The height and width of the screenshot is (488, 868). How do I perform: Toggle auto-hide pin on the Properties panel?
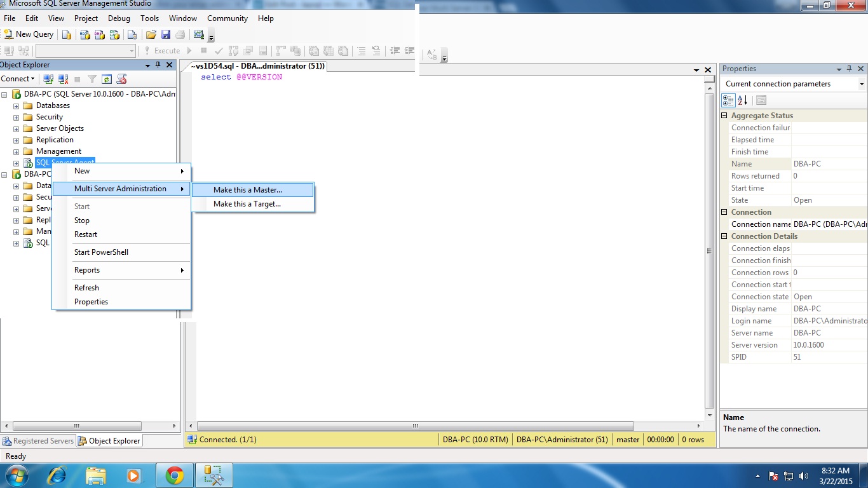(849, 69)
